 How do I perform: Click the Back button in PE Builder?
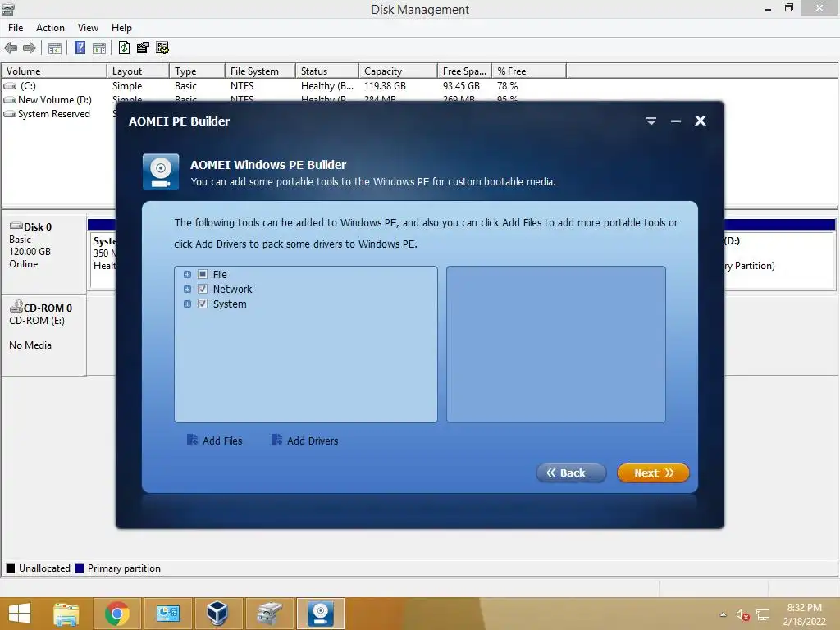tap(571, 473)
